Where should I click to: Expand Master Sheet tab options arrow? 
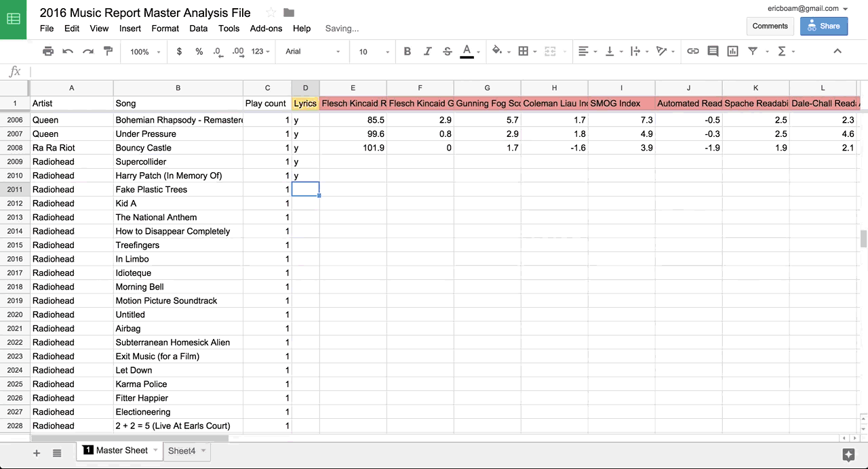point(155,450)
